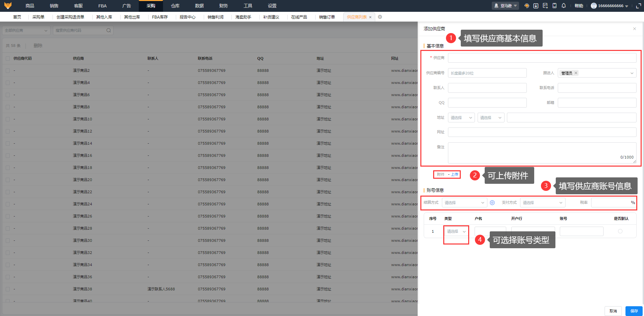The height and width of the screenshot is (316, 644).
Task: Click the 供应商编号 input field
Action: pyautogui.click(x=487, y=73)
